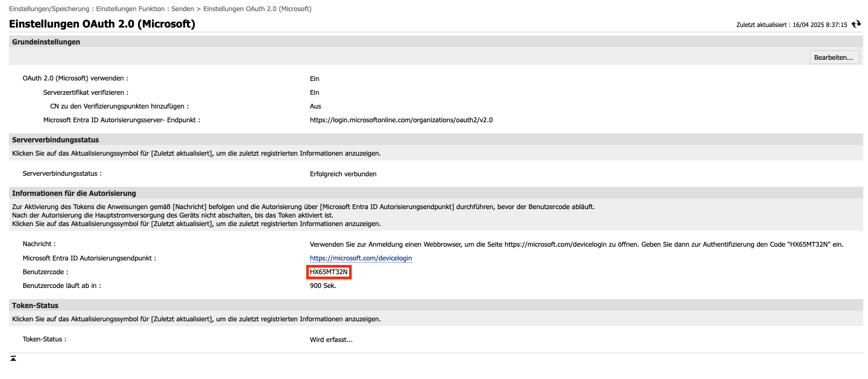Open the https://microsoft.com/devicelogin link
The height and width of the screenshot is (379, 868).
[361, 258]
